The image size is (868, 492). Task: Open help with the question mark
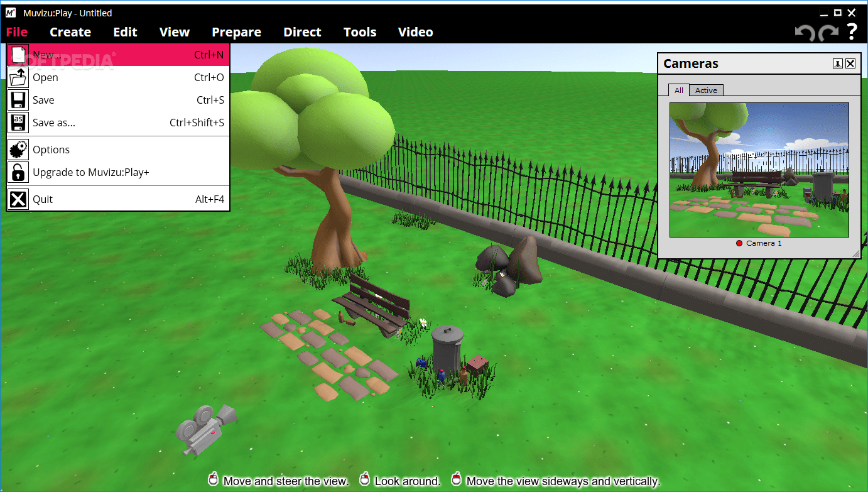(852, 31)
